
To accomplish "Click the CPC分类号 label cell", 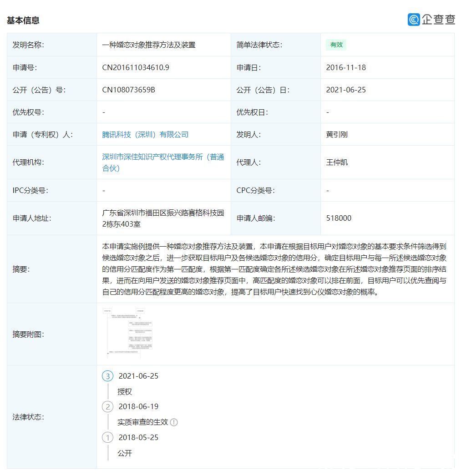I will (276, 190).
